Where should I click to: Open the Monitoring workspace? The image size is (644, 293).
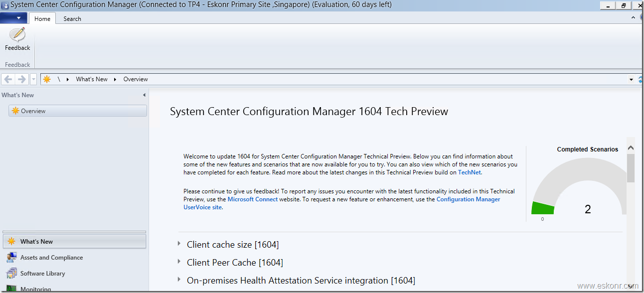point(35,289)
